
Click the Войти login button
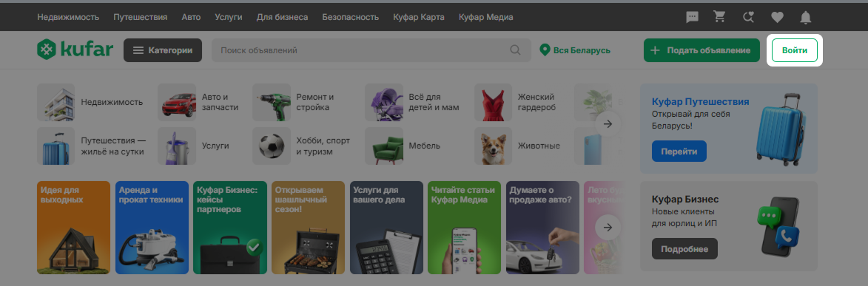coord(795,50)
